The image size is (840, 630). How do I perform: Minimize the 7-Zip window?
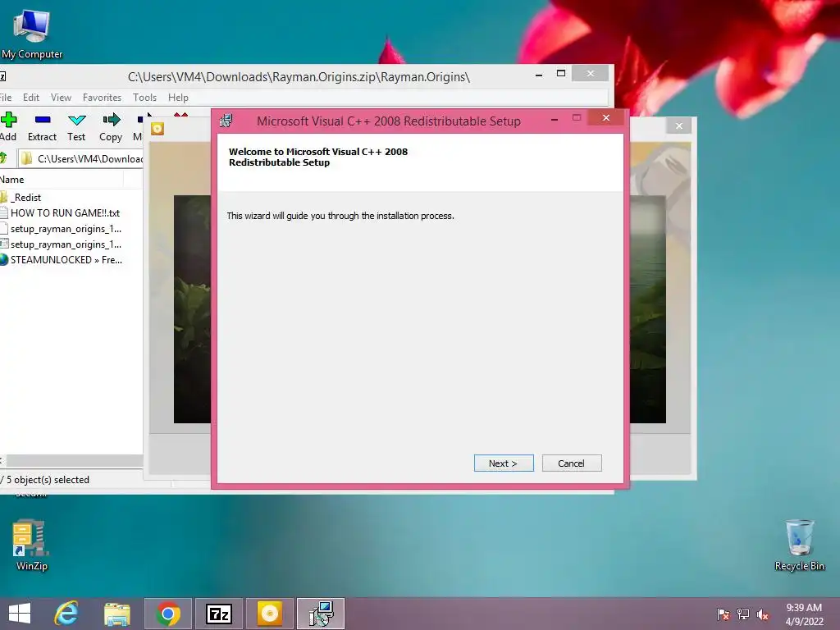539,75
